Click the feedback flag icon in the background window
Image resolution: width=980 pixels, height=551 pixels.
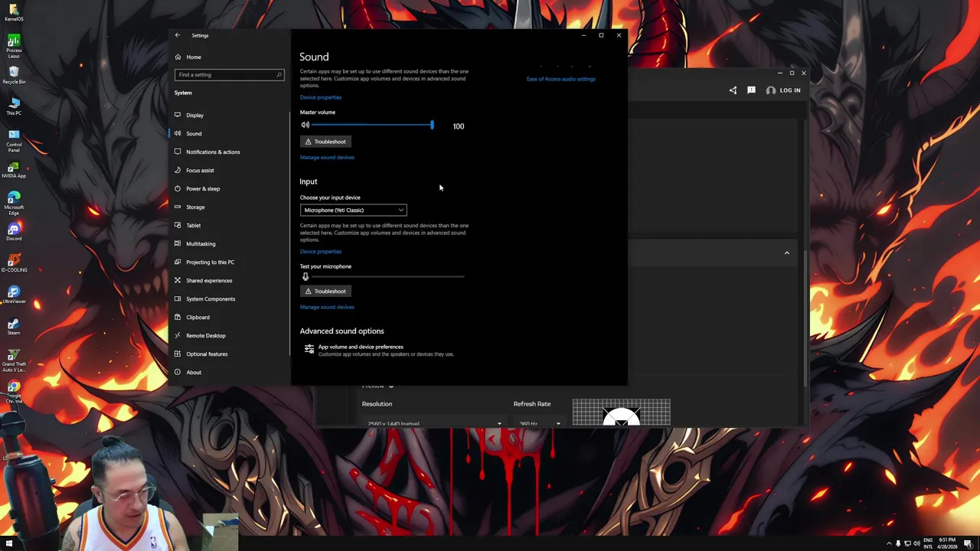pos(751,90)
